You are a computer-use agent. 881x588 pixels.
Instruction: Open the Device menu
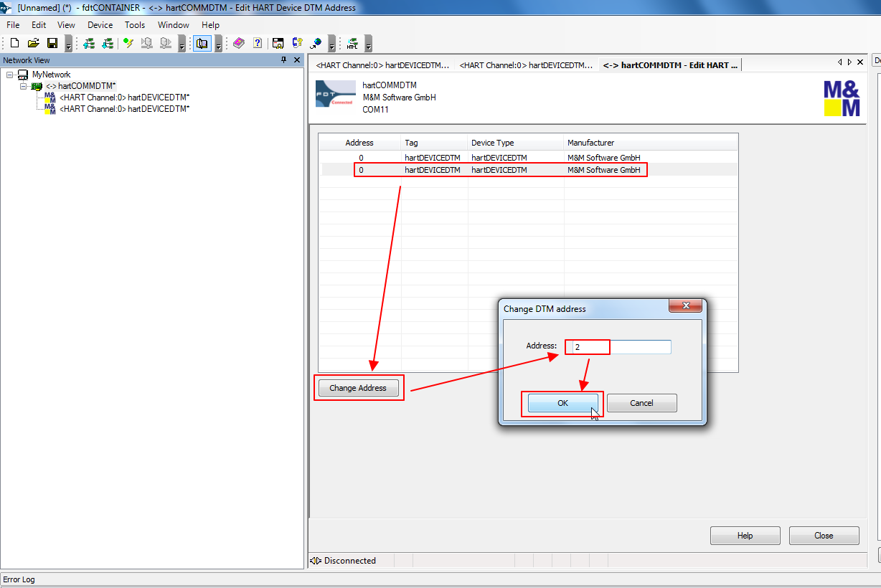point(100,25)
